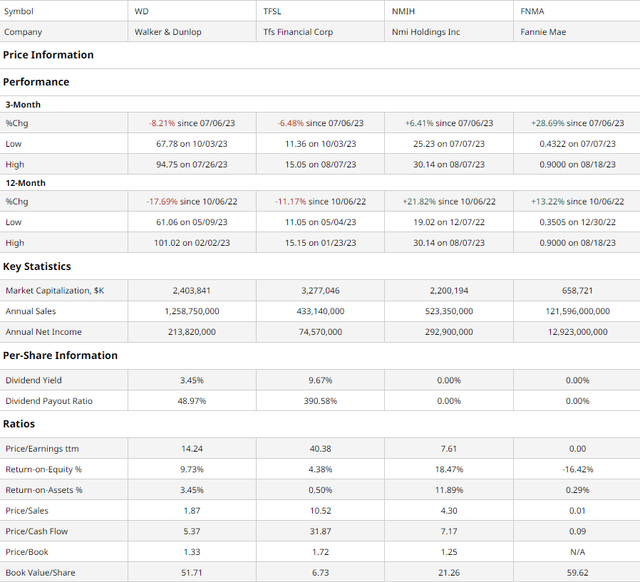Click the Dividend Payout Ratio row label
The width and height of the screenshot is (640, 582).
[x=49, y=401]
